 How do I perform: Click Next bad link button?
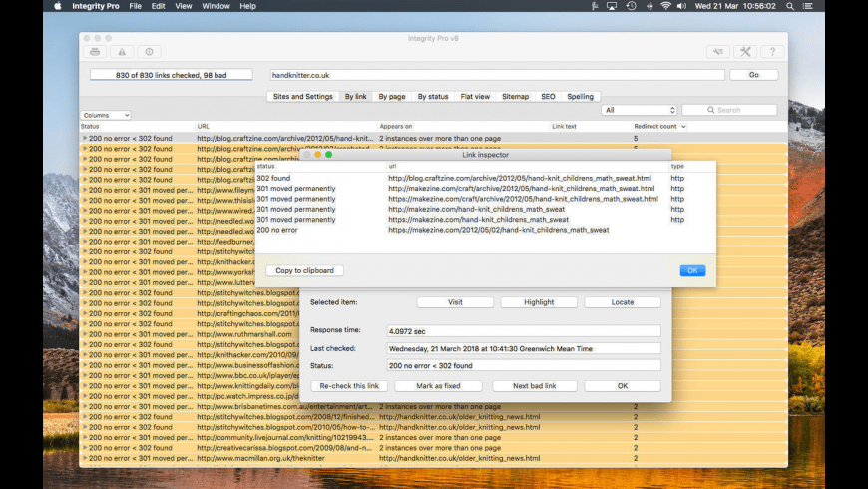coord(534,386)
